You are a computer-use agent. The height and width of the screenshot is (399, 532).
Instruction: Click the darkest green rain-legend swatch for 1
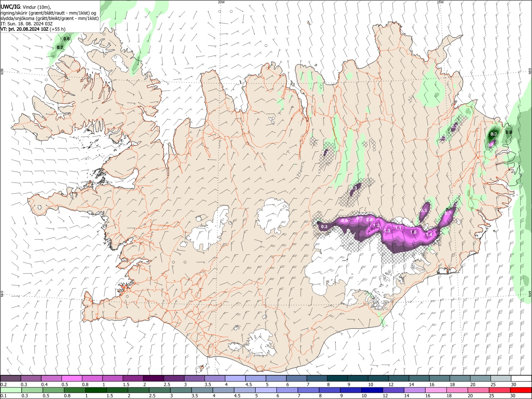pos(96,390)
